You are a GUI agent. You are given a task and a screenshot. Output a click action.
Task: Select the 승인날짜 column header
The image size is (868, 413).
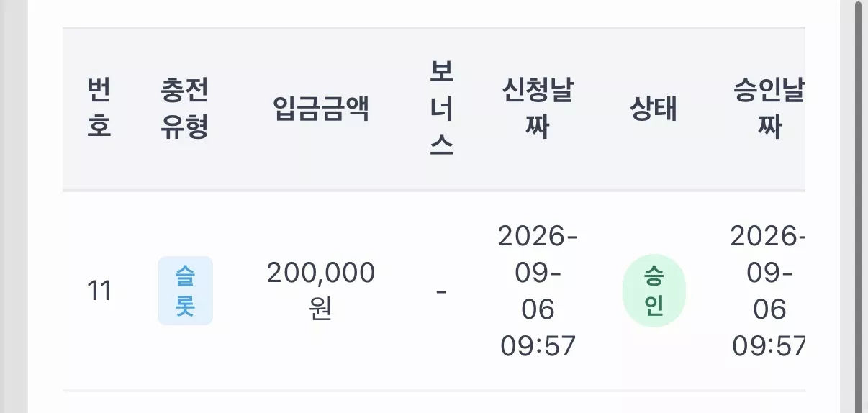point(769,109)
